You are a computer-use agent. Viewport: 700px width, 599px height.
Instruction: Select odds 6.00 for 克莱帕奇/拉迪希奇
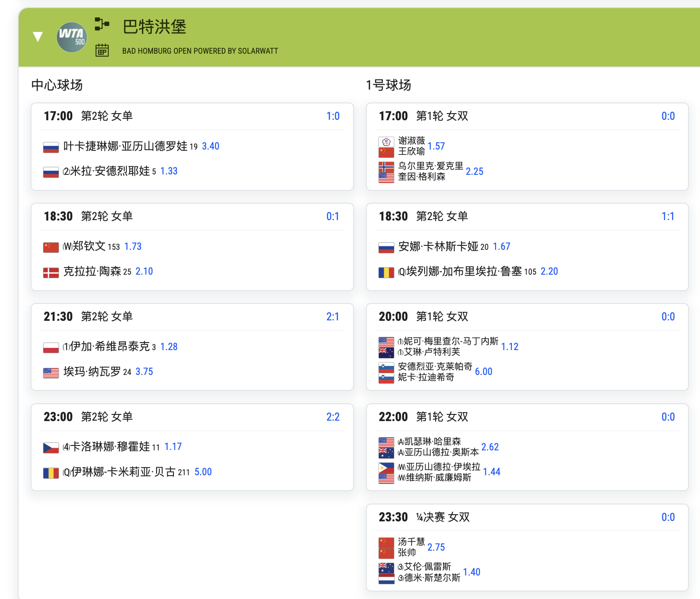(x=484, y=371)
